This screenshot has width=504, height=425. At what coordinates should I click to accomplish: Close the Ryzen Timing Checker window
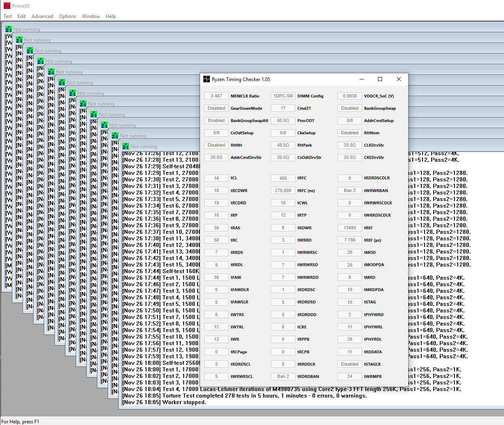pyautogui.click(x=399, y=79)
